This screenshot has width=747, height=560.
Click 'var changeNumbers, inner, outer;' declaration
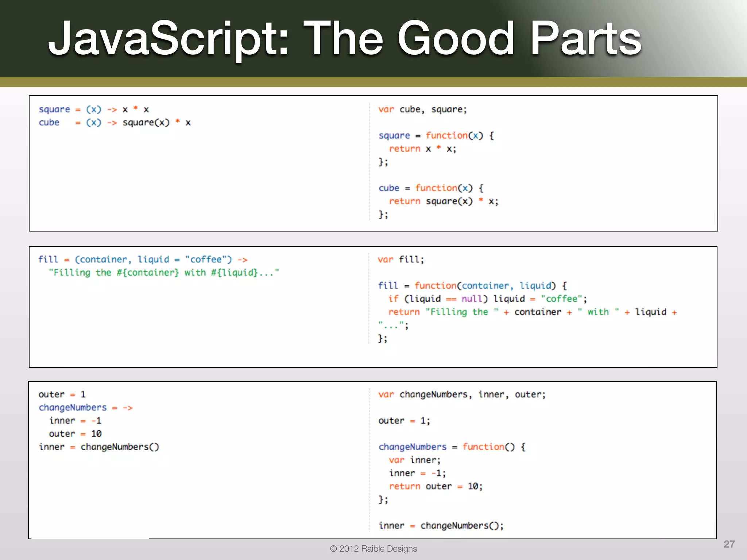[x=462, y=394]
